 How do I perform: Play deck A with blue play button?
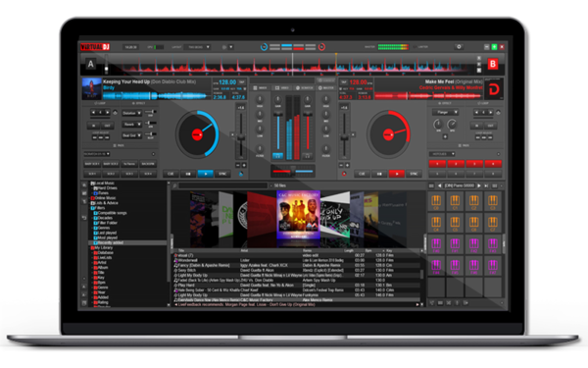pyautogui.click(x=206, y=174)
